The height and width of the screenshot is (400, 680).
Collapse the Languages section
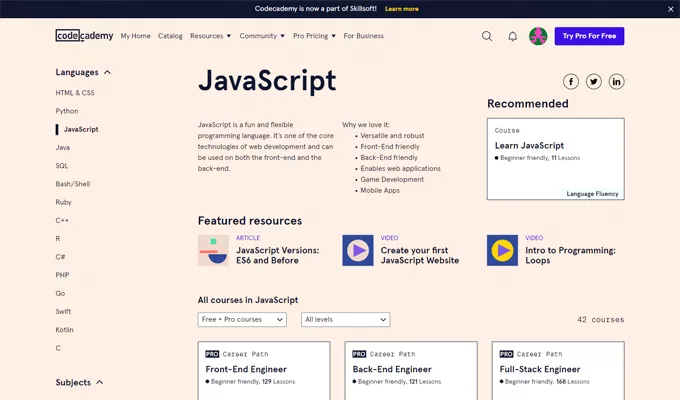(x=83, y=72)
